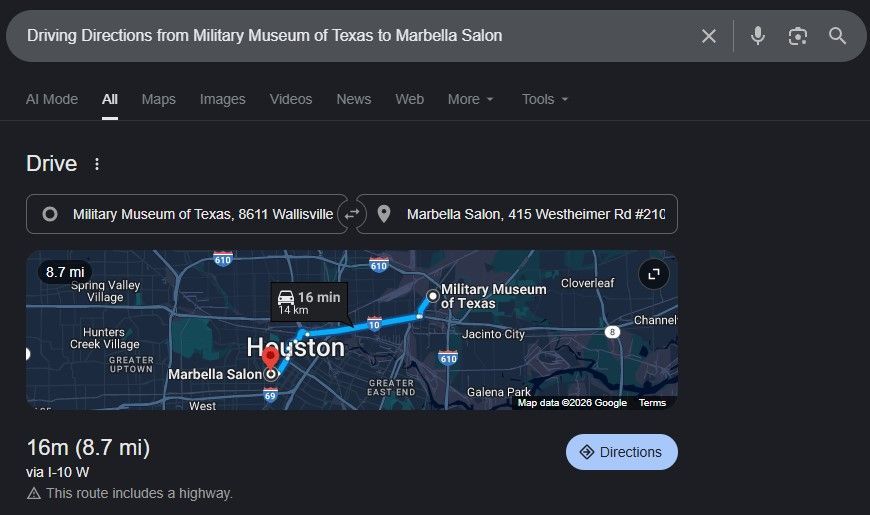Open Drive more options menu
The image size is (870, 515).
[x=97, y=164]
